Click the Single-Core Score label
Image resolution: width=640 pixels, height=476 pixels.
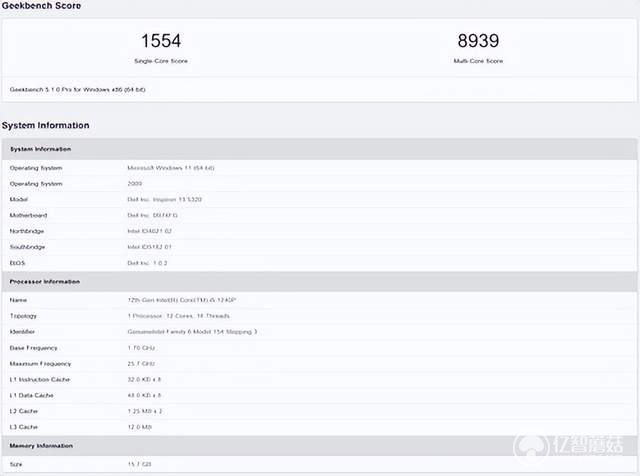(x=161, y=61)
